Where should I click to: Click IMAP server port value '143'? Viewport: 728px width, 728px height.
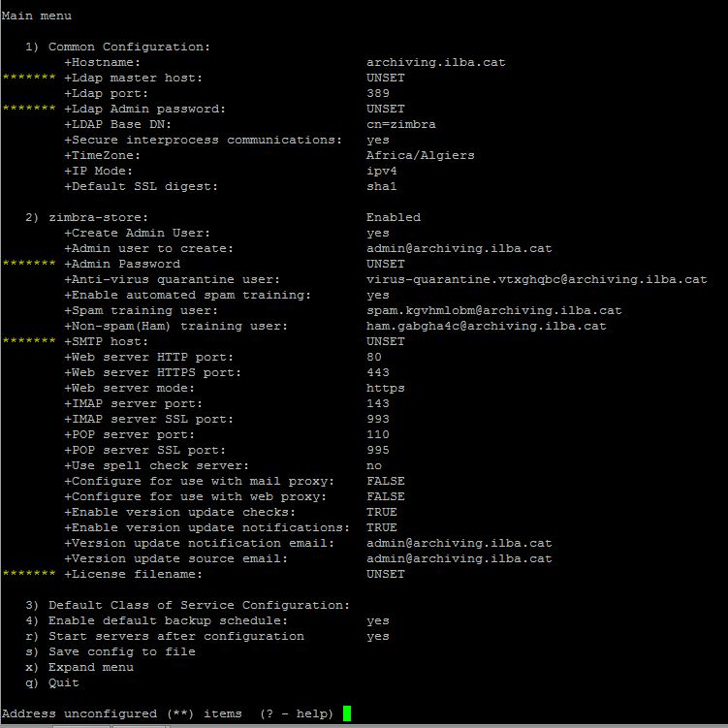[x=377, y=403]
